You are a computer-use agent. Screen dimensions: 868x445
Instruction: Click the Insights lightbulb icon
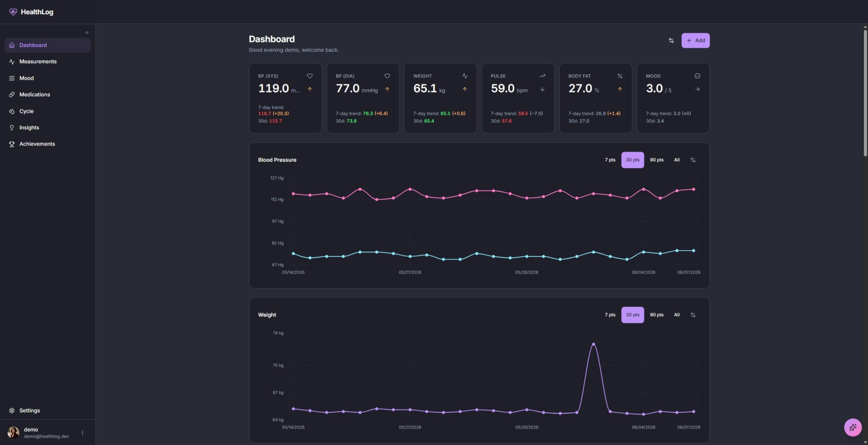point(12,128)
